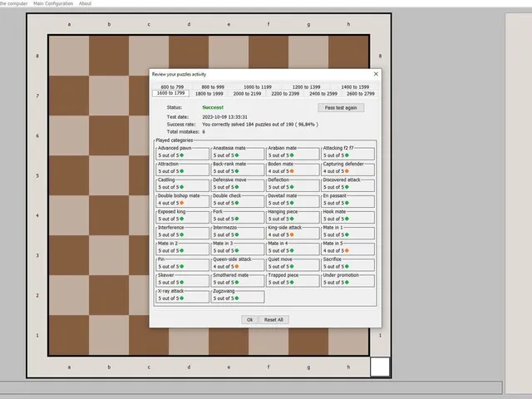Click the green dot for Hanging piece
Image resolution: width=532 pixels, height=399 pixels.
(x=292, y=219)
